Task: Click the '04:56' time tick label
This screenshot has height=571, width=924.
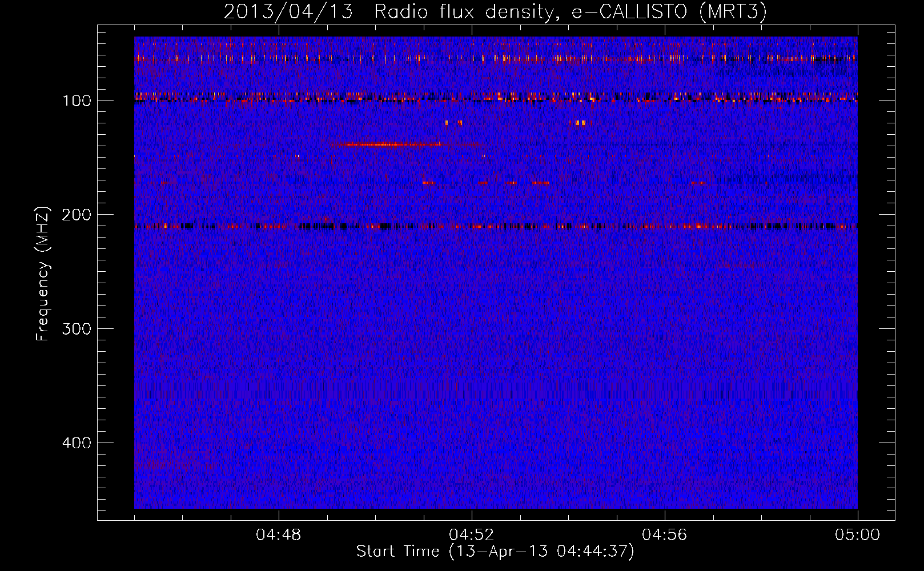Action: 665,535
